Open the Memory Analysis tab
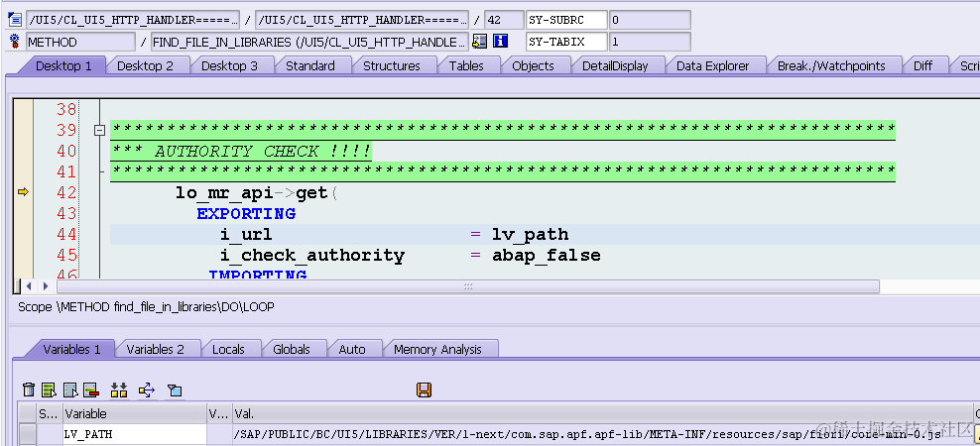The width and height of the screenshot is (980, 446). (437, 349)
